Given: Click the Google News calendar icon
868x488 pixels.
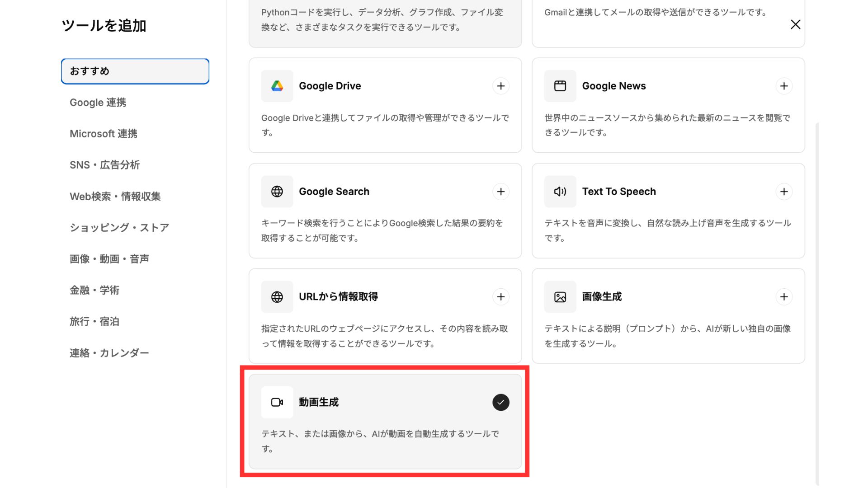Looking at the screenshot, I should click(560, 86).
